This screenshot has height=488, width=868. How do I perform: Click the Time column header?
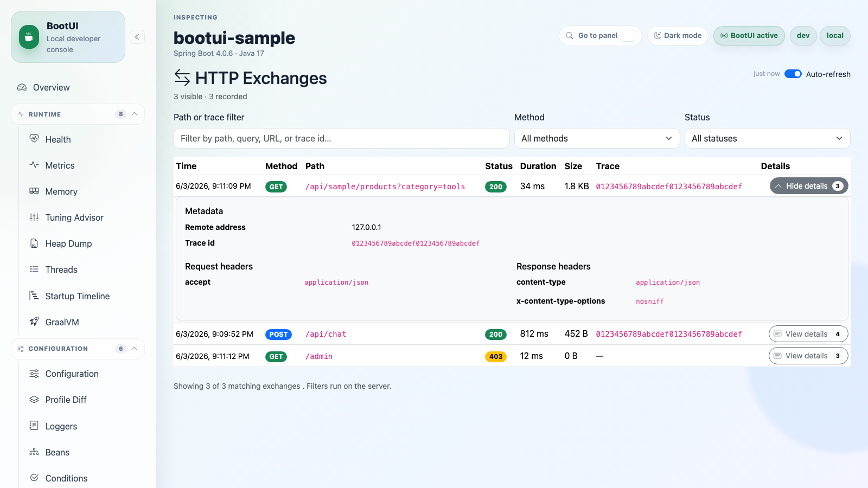tap(186, 166)
